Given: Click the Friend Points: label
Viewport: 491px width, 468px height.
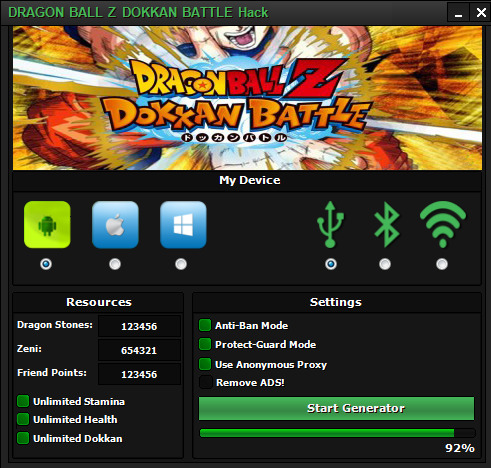Looking at the screenshot, I should (52, 373).
